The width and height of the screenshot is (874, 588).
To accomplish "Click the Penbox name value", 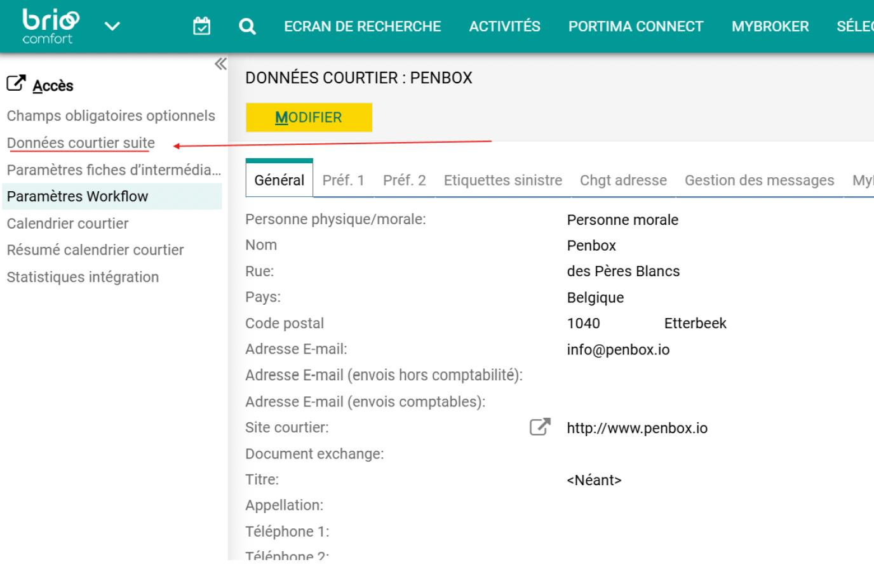I will [x=591, y=246].
